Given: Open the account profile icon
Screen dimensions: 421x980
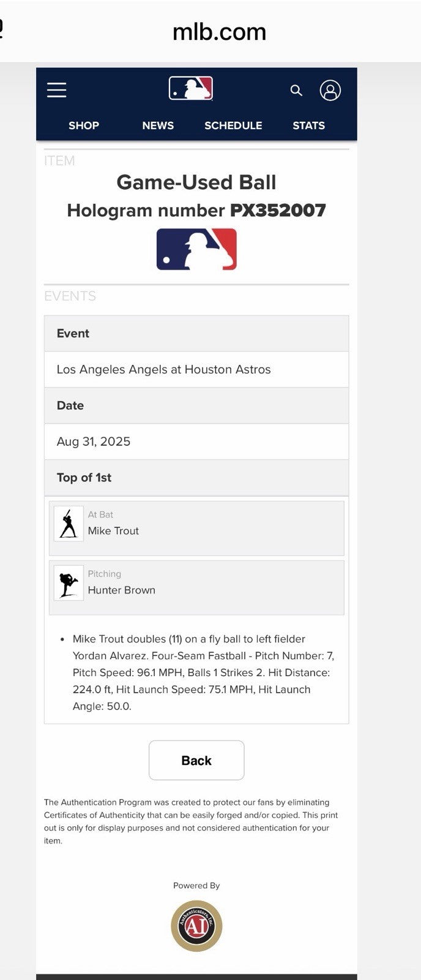Looking at the screenshot, I should (330, 91).
